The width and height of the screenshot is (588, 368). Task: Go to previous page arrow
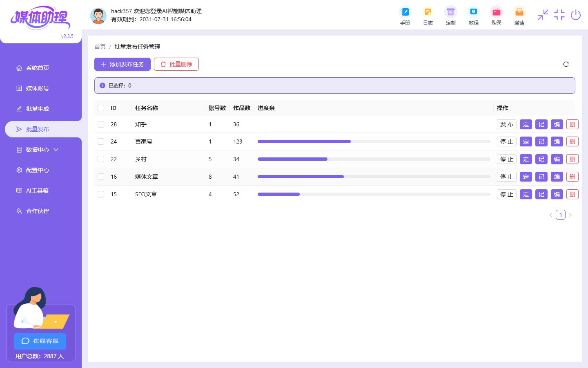(x=550, y=215)
